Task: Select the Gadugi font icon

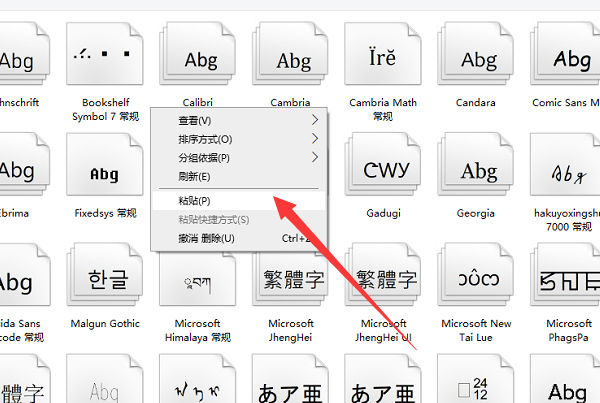Action: (383, 164)
